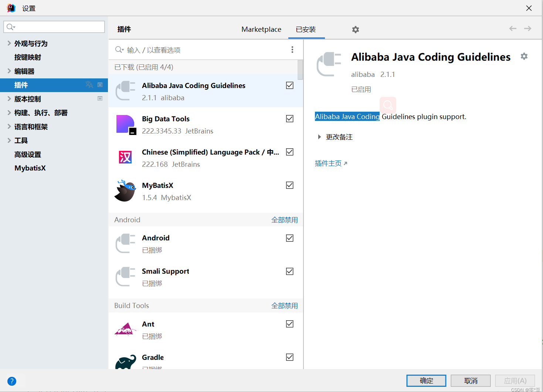The width and height of the screenshot is (543, 392).
Task: Click the large Alibaba plugin detail icon
Action: click(329, 64)
